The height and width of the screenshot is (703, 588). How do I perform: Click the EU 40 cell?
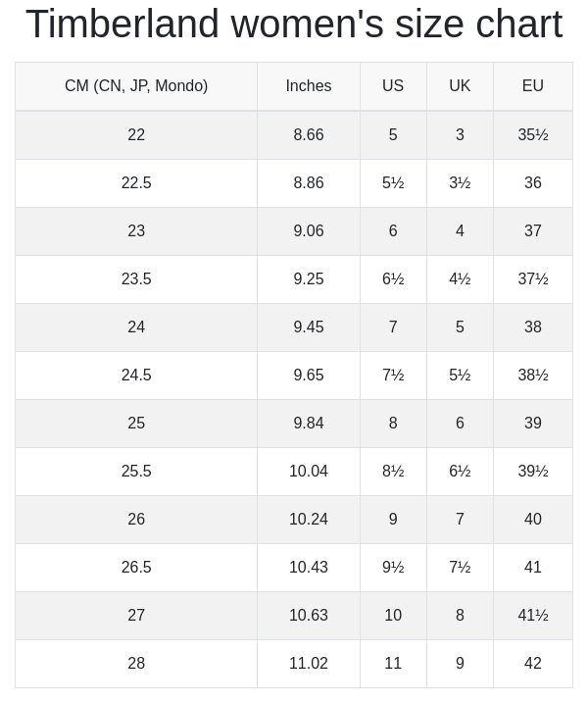(x=533, y=520)
